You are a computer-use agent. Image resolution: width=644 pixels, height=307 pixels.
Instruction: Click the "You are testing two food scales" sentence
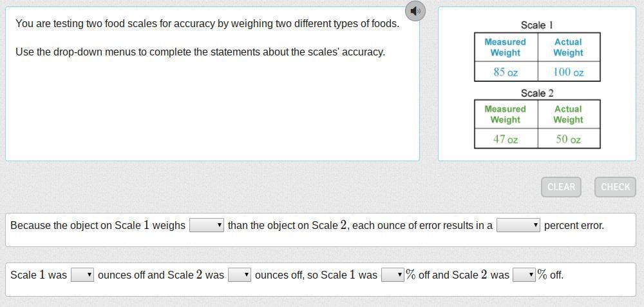click(x=207, y=24)
